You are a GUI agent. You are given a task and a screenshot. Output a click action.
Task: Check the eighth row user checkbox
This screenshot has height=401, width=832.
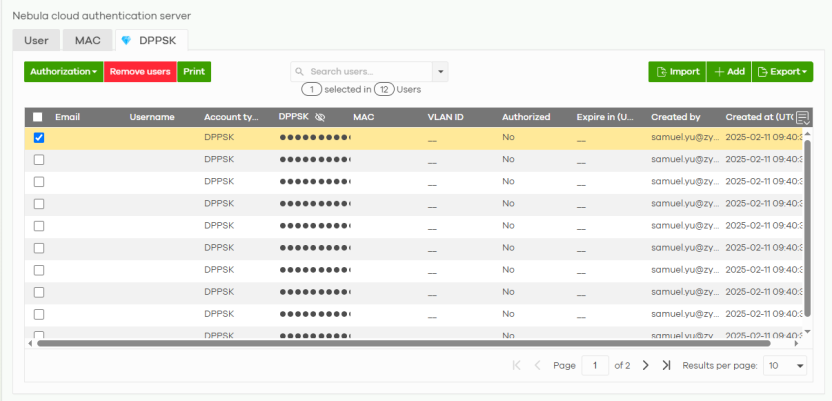[39, 292]
